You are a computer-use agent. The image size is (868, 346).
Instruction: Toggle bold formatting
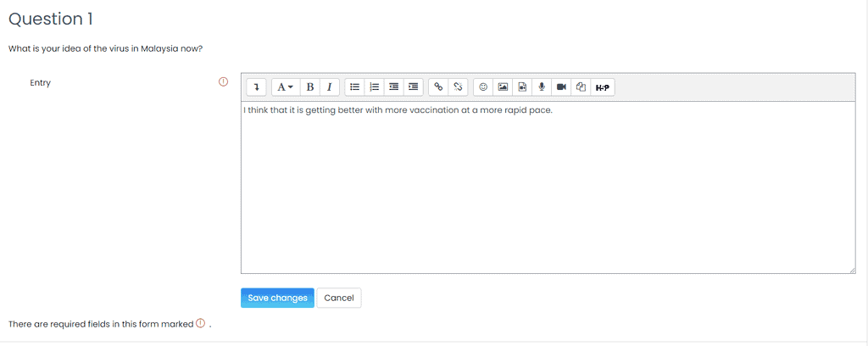pos(310,86)
